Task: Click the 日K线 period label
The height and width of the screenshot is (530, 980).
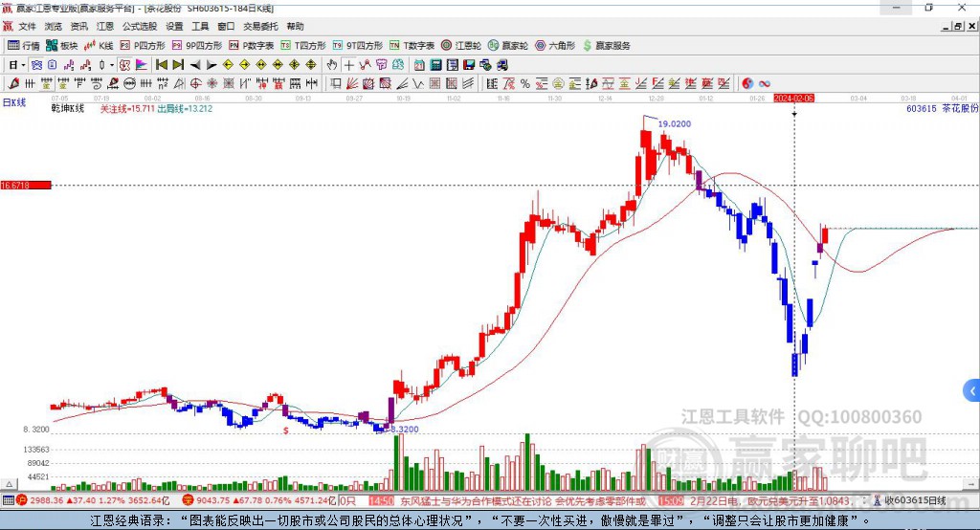Action: tap(14, 102)
